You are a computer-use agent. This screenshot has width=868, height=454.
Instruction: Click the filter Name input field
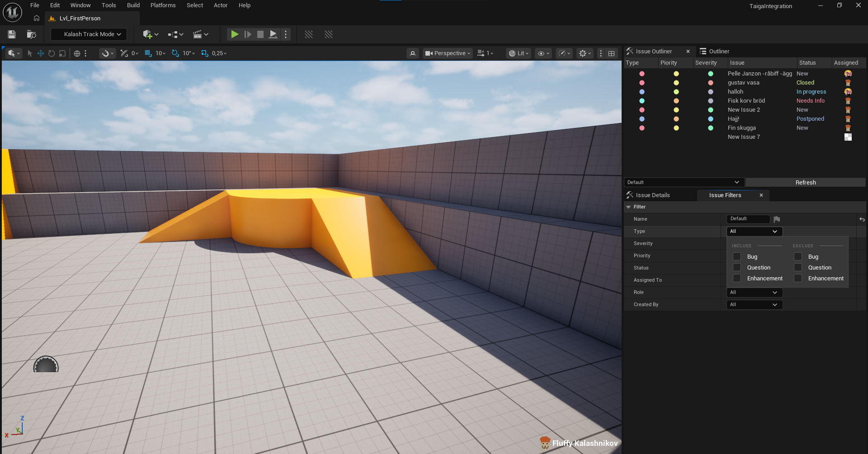(x=748, y=219)
